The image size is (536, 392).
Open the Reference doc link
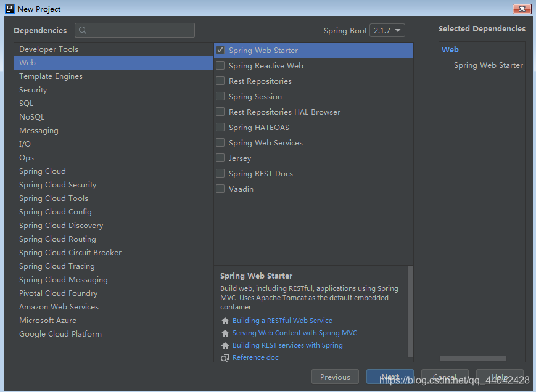coord(255,357)
